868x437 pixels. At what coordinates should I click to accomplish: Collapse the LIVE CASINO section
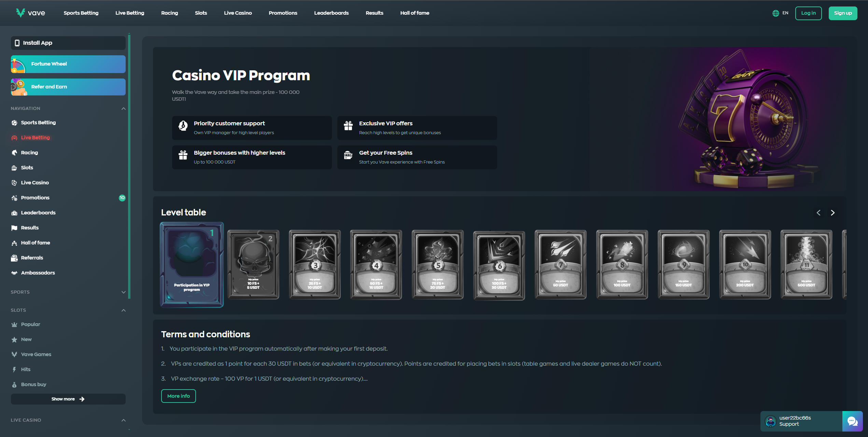tap(124, 420)
